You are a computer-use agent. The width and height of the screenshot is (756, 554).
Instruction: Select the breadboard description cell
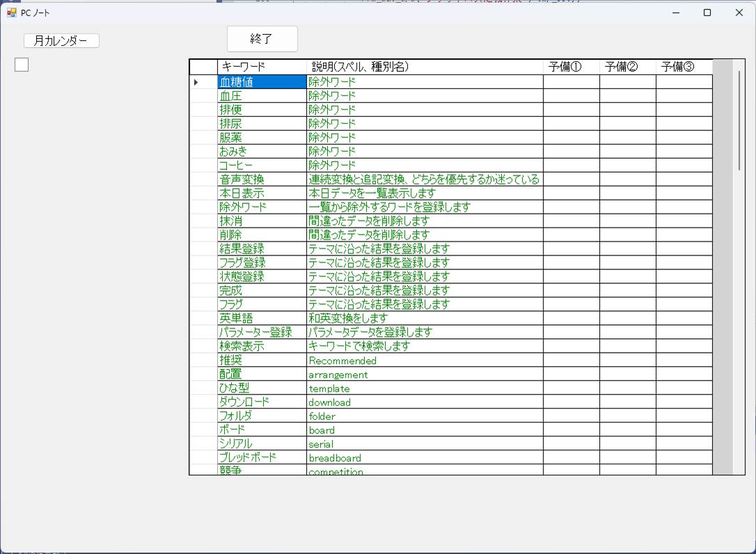pyautogui.click(x=425, y=458)
